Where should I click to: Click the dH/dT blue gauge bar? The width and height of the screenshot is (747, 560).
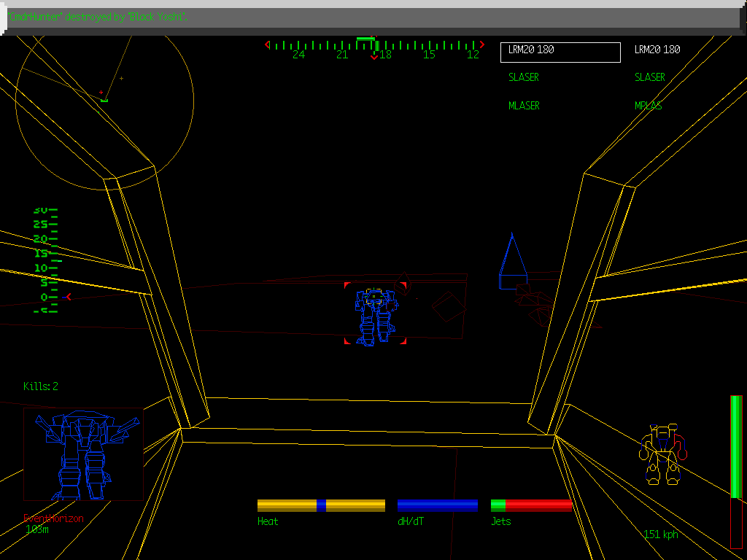[x=437, y=505]
